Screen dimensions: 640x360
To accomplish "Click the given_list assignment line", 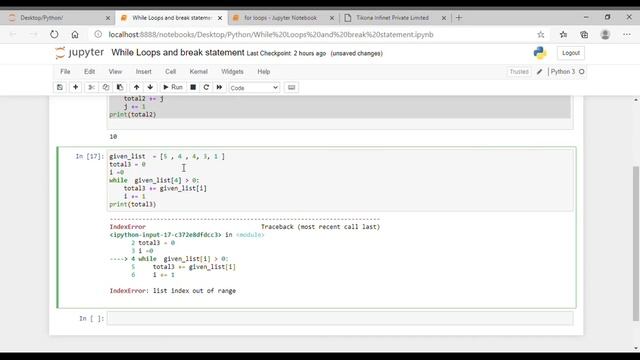I will coord(167,156).
